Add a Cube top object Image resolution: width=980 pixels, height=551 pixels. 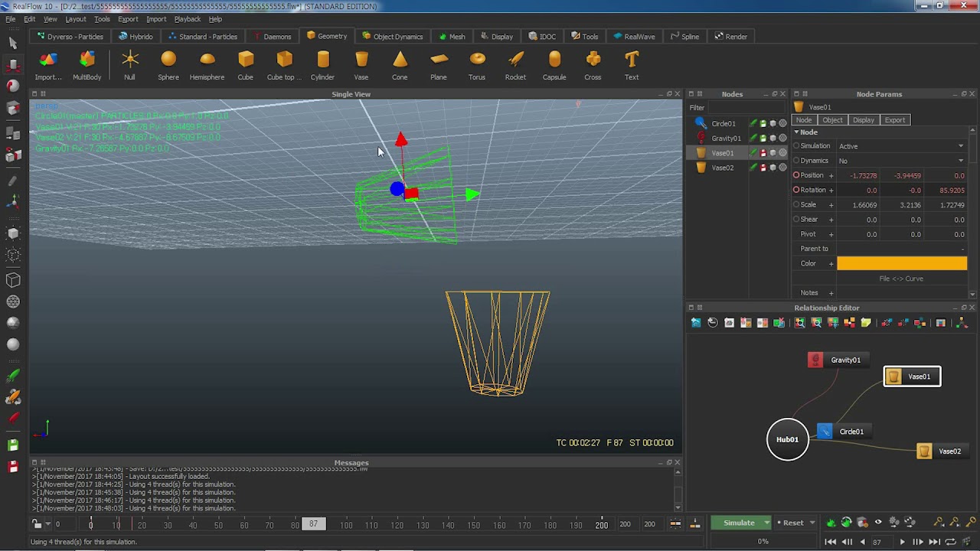(x=284, y=65)
